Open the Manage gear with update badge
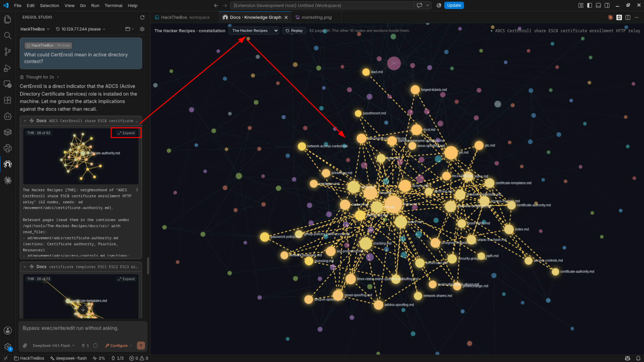Viewport: 644px width, 362px height. point(7,347)
